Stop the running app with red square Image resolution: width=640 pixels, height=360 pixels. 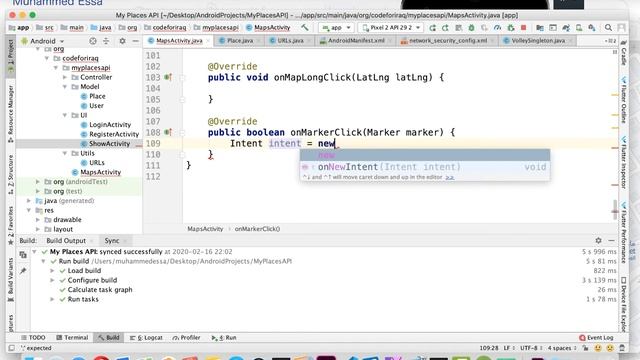pos(523,28)
